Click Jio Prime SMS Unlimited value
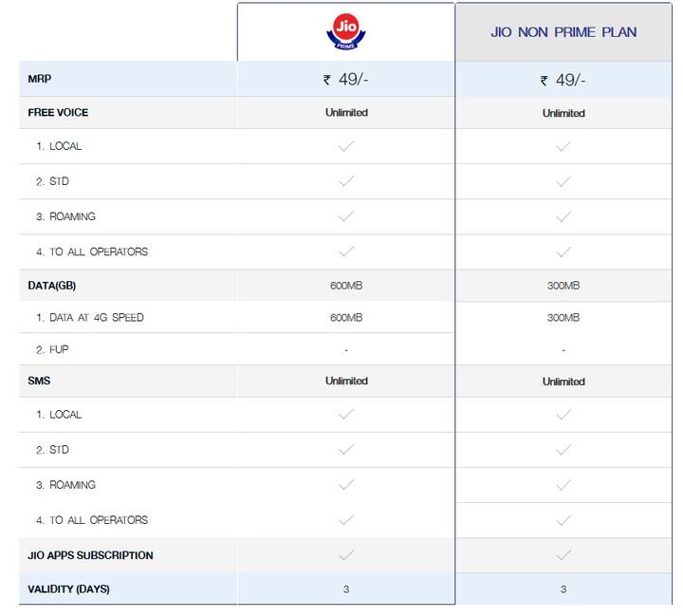The width and height of the screenshot is (683, 616). (346, 381)
